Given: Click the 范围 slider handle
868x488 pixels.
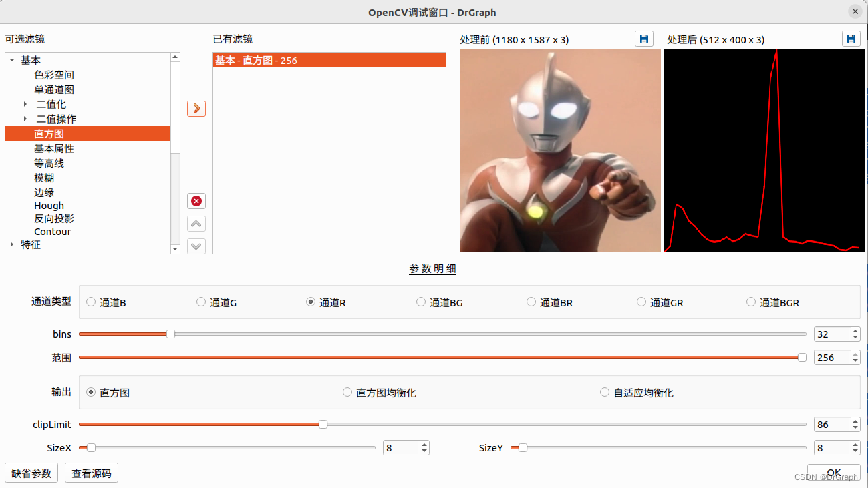Looking at the screenshot, I should (802, 357).
